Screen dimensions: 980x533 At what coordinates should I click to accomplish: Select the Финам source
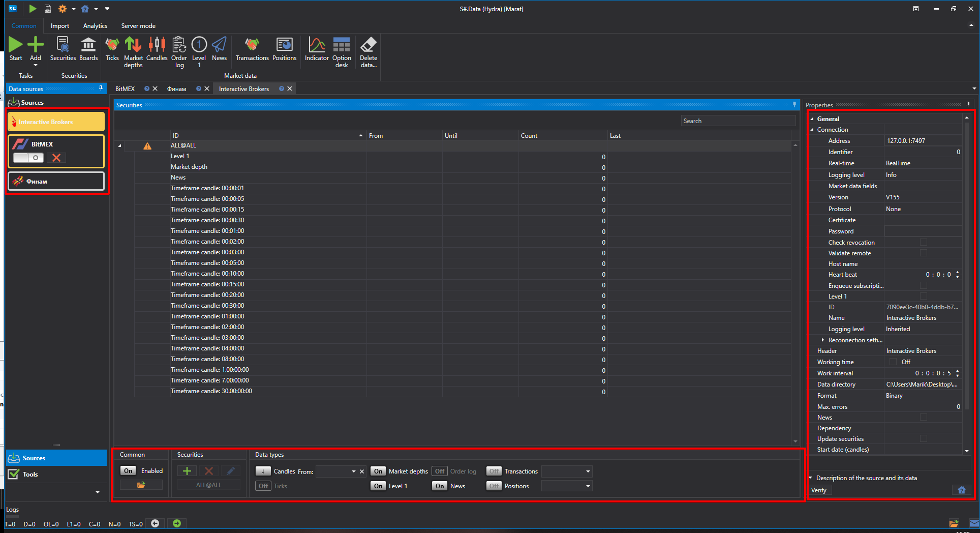(x=56, y=181)
